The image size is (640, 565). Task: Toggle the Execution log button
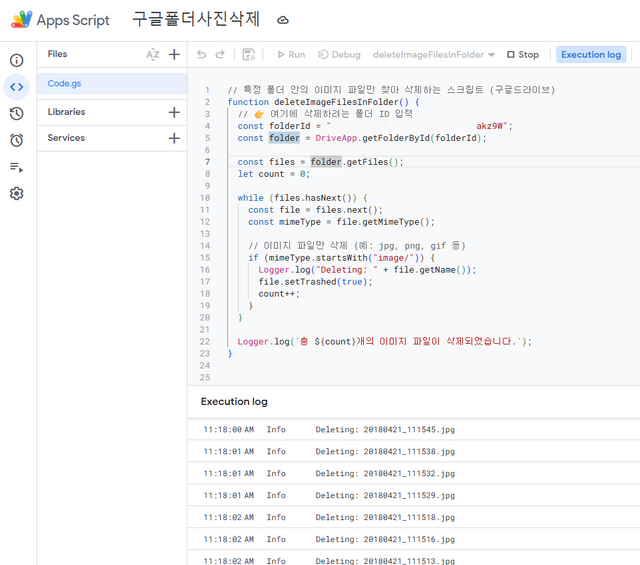591,54
